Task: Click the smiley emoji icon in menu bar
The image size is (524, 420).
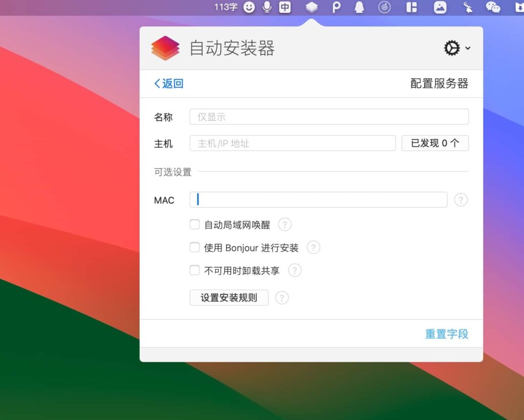Action: point(249,8)
